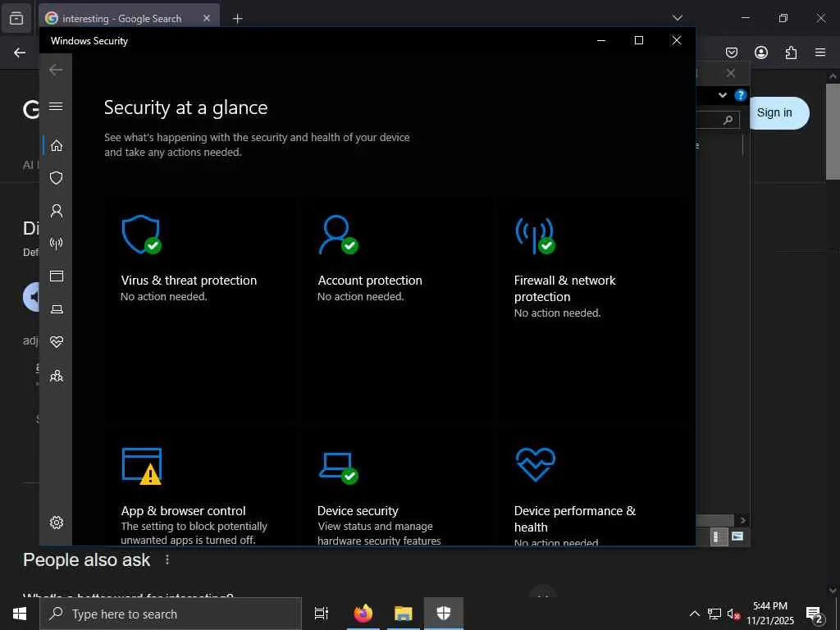Click the Type here to search box
This screenshot has width=840, height=630.
171,614
